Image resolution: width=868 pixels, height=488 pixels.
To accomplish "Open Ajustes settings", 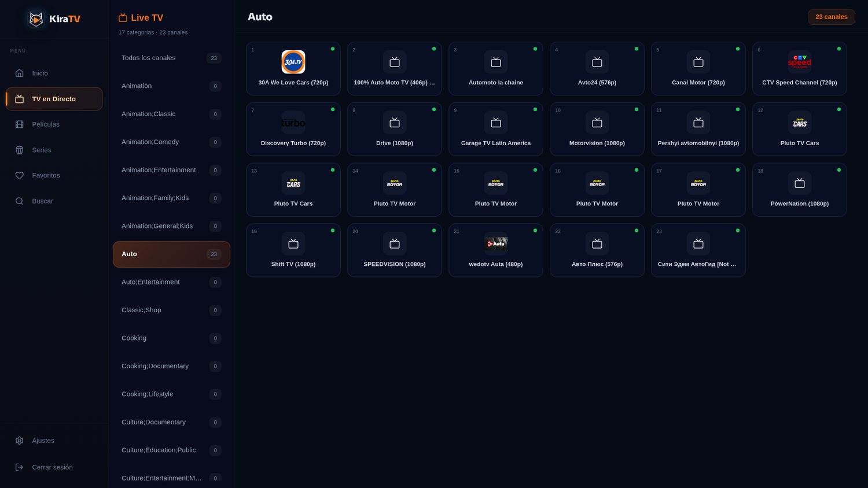I will click(54, 441).
